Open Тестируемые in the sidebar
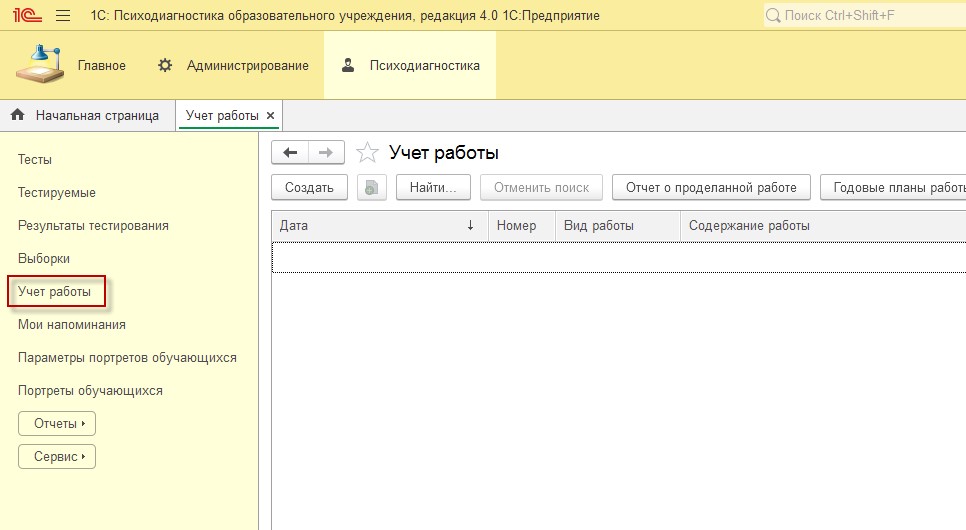 click(x=57, y=192)
